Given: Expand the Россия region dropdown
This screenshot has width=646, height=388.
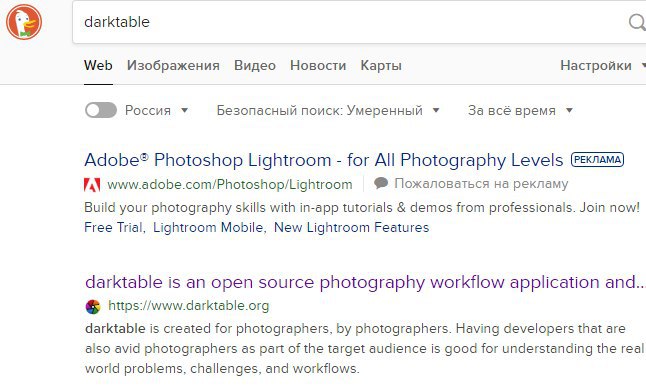Looking at the screenshot, I should 157,110.
